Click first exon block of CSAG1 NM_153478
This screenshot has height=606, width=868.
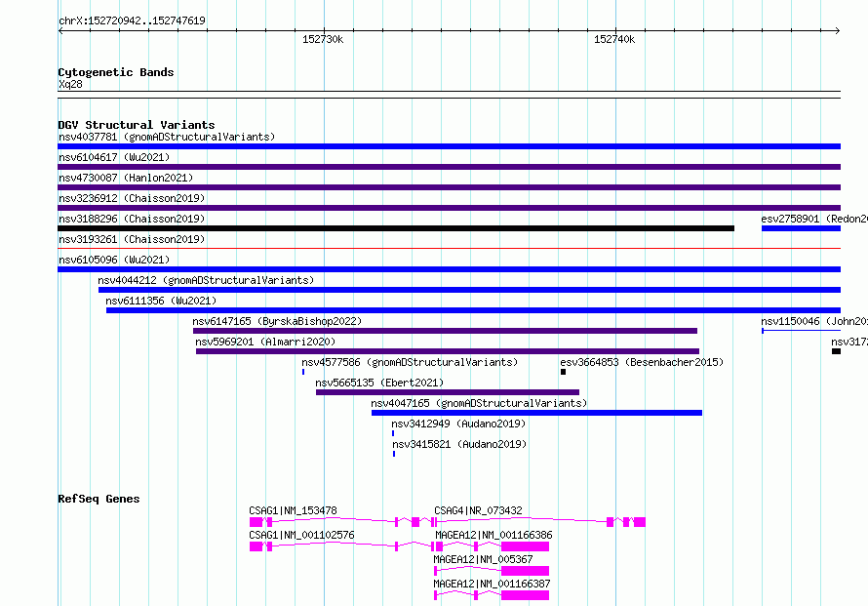[x=256, y=522]
